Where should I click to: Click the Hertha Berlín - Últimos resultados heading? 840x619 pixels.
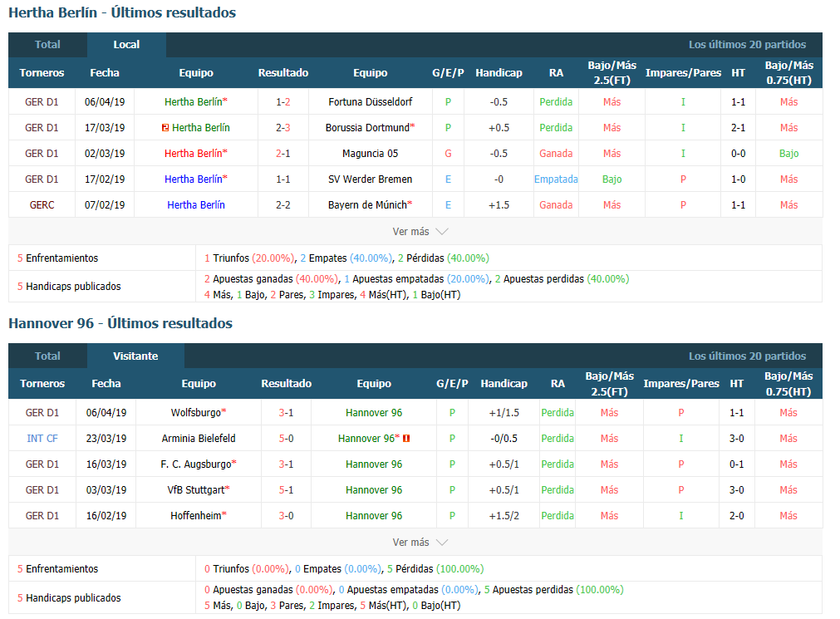pos(122,12)
